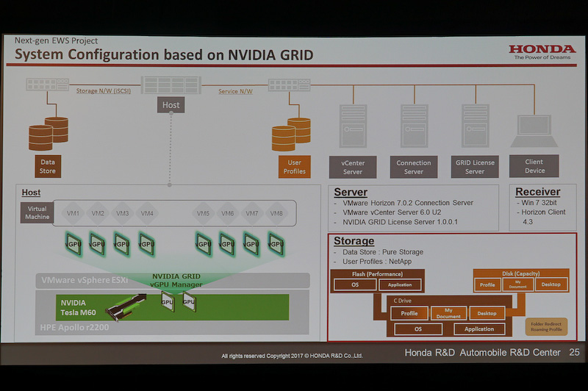Image resolution: width=588 pixels, height=391 pixels.
Task: Click the 'NVIDIA GRID vGPU Manager' text
Action: pyautogui.click(x=176, y=281)
